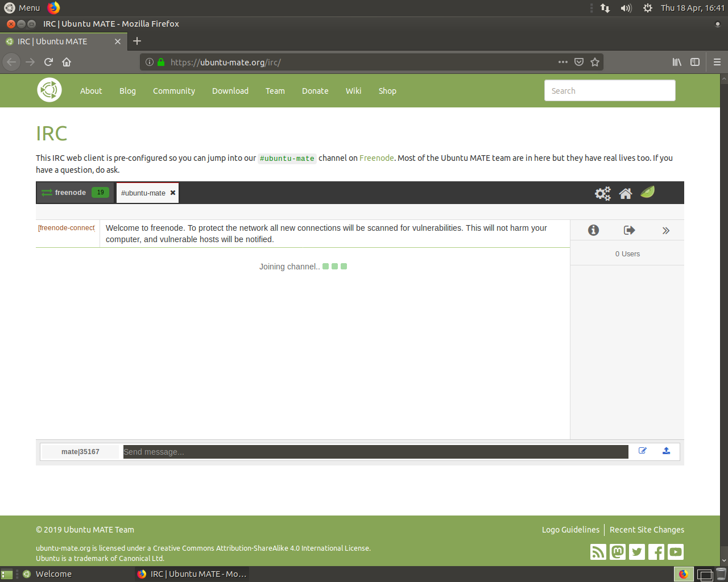
Task: Click the Firefox home button
Action: [67, 62]
